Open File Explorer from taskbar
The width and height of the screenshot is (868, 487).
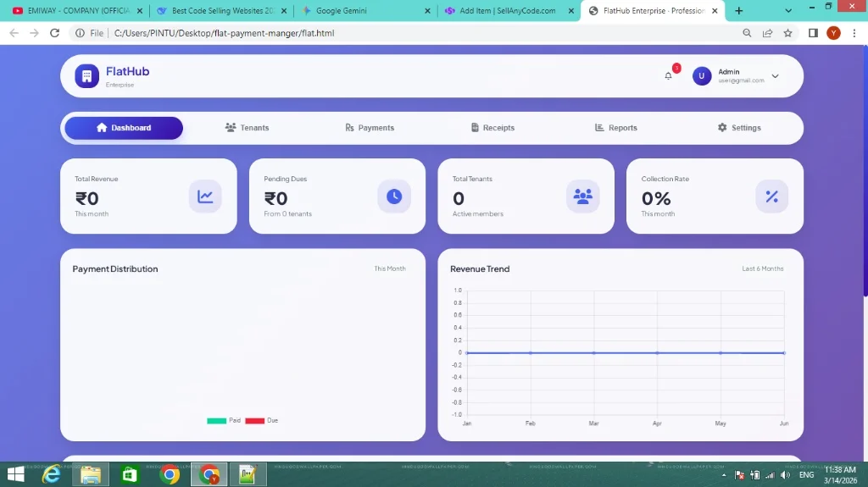[x=90, y=474]
